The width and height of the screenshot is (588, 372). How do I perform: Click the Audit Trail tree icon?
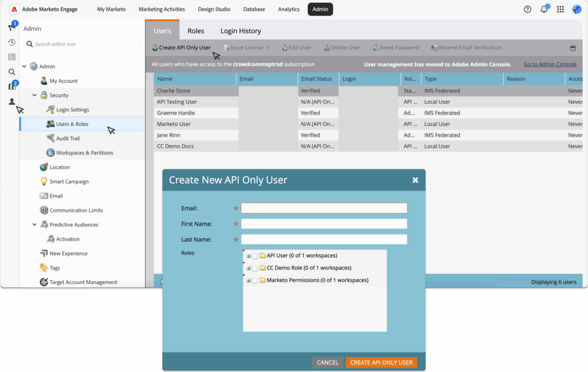coord(51,138)
